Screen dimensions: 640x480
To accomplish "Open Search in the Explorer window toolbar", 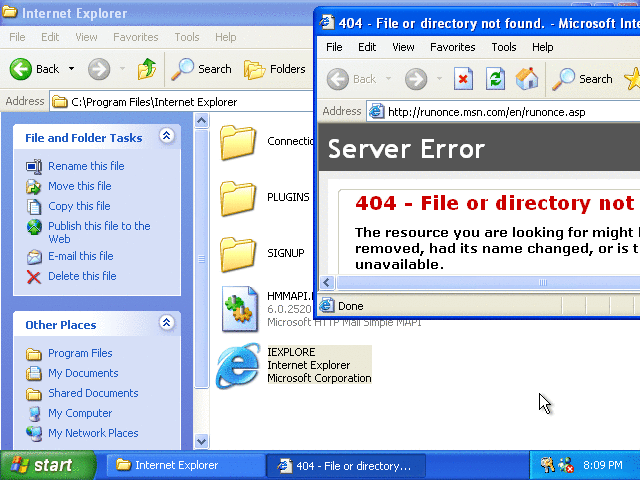I will 201,69.
